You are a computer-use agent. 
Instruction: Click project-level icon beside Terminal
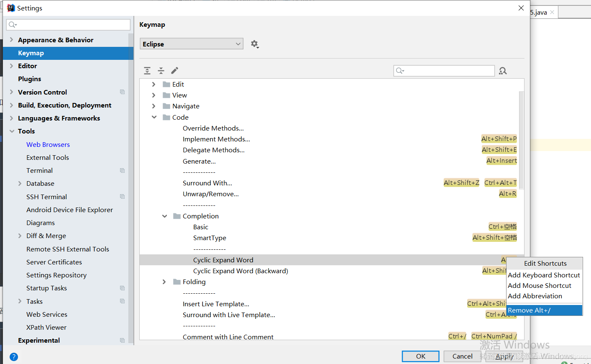point(123,170)
